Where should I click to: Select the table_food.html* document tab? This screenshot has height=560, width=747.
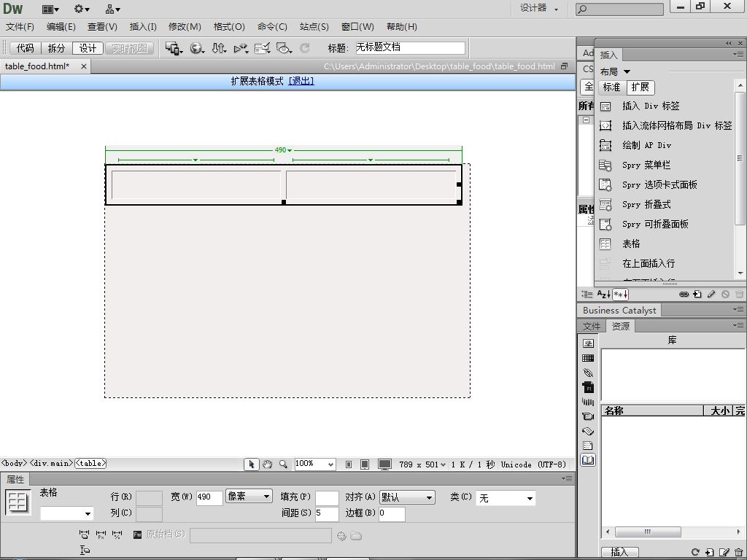tap(37, 66)
